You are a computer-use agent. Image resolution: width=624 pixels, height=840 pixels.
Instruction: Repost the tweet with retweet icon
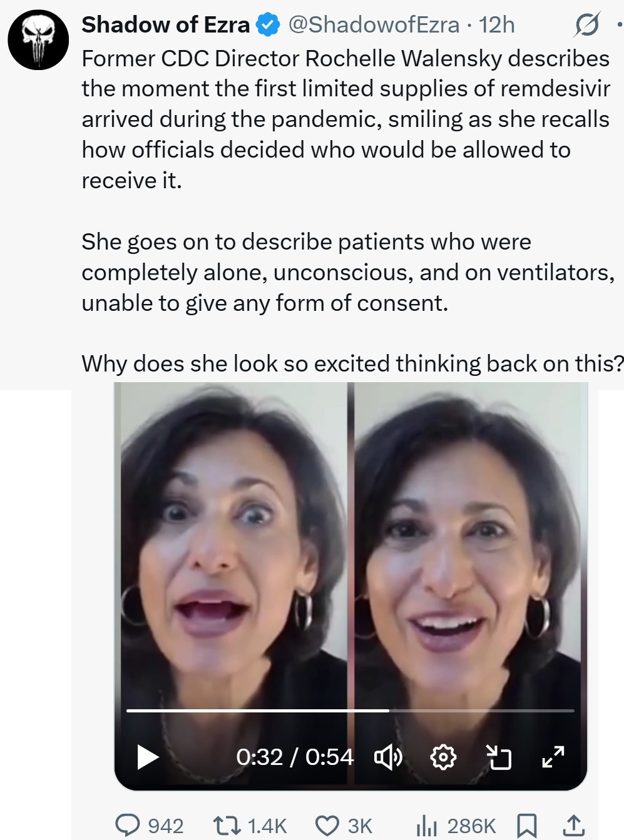pos(227,826)
